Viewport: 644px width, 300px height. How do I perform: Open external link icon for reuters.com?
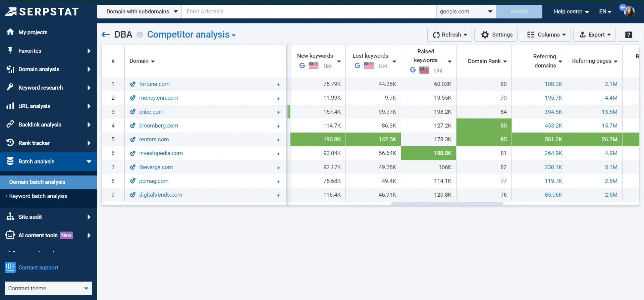(133, 140)
